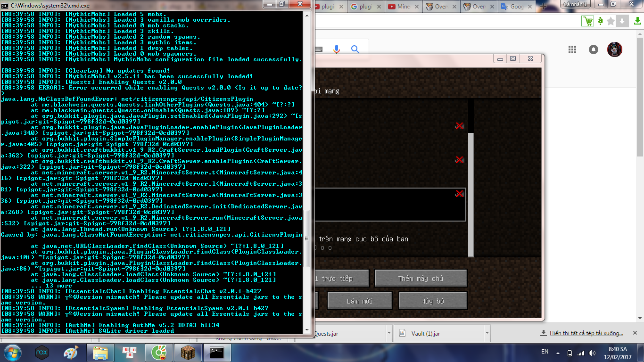Click the connection-failed icon on the first Minecraft server
Screen dimensions: 644x362
pos(460,126)
